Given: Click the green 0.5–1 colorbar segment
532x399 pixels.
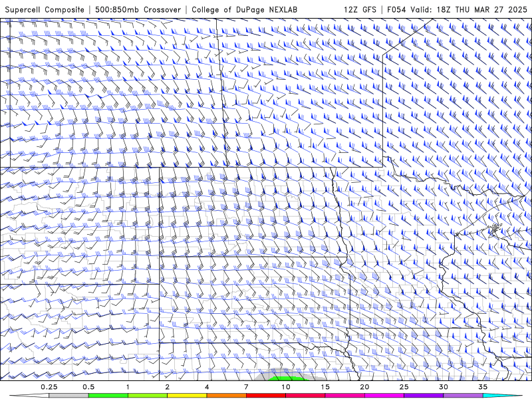Looking at the screenshot, I should 108,396.
